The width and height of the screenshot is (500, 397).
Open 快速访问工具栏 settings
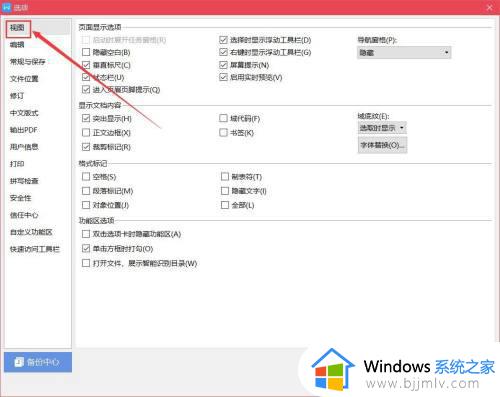tap(35, 249)
